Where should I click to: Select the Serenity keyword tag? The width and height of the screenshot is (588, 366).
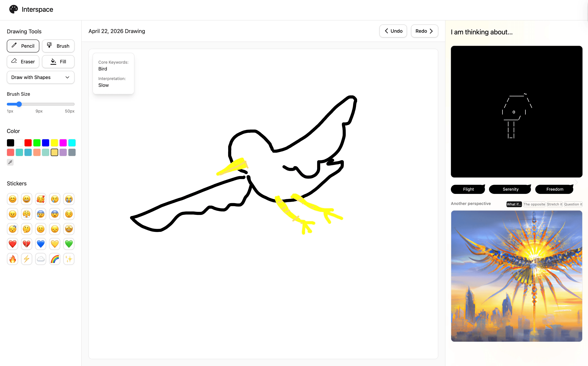pos(510,189)
